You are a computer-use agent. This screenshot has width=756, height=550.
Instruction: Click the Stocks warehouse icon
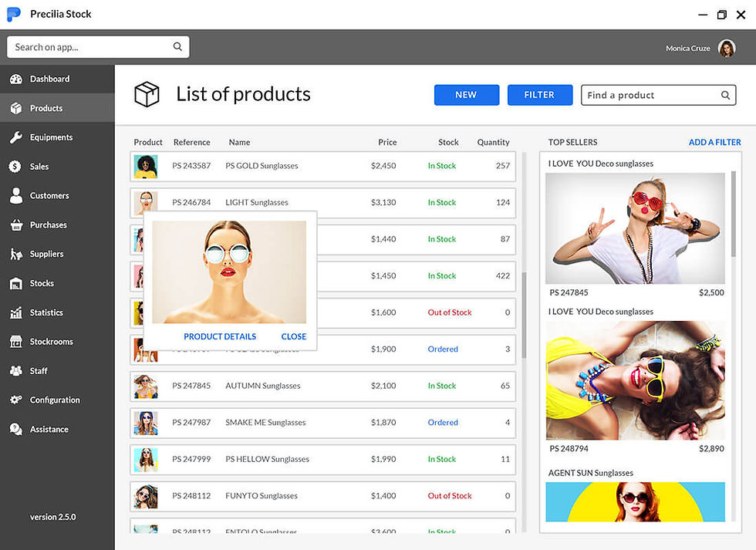(x=16, y=283)
